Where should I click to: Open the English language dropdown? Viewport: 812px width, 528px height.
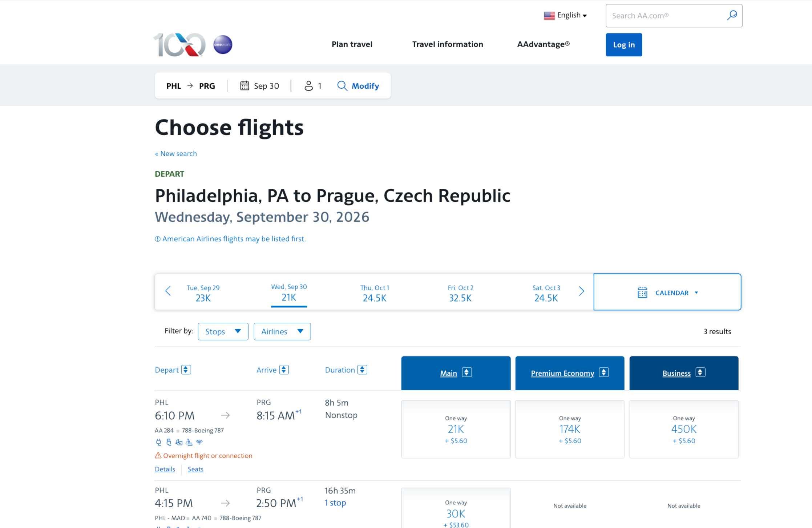pos(566,15)
